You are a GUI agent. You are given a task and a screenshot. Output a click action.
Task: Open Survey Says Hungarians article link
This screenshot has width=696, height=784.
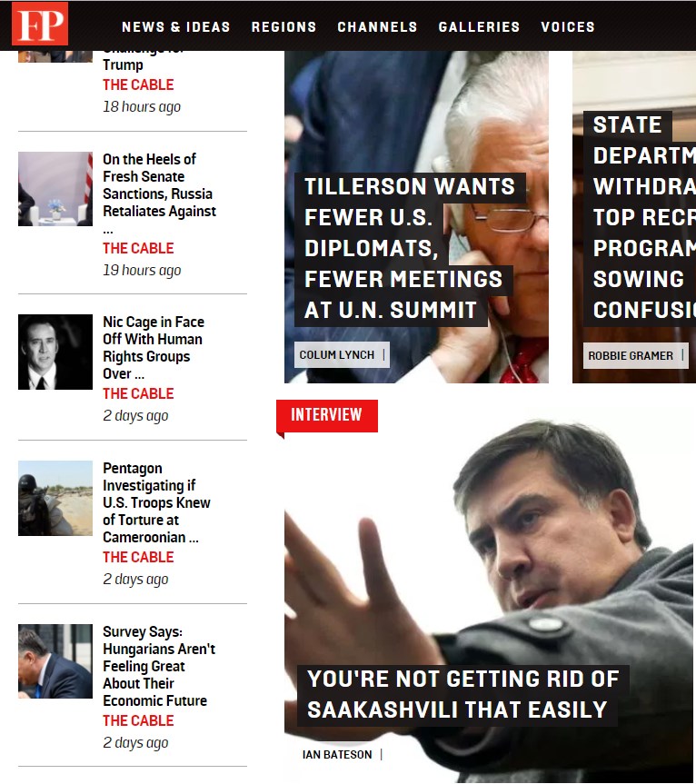(x=159, y=666)
